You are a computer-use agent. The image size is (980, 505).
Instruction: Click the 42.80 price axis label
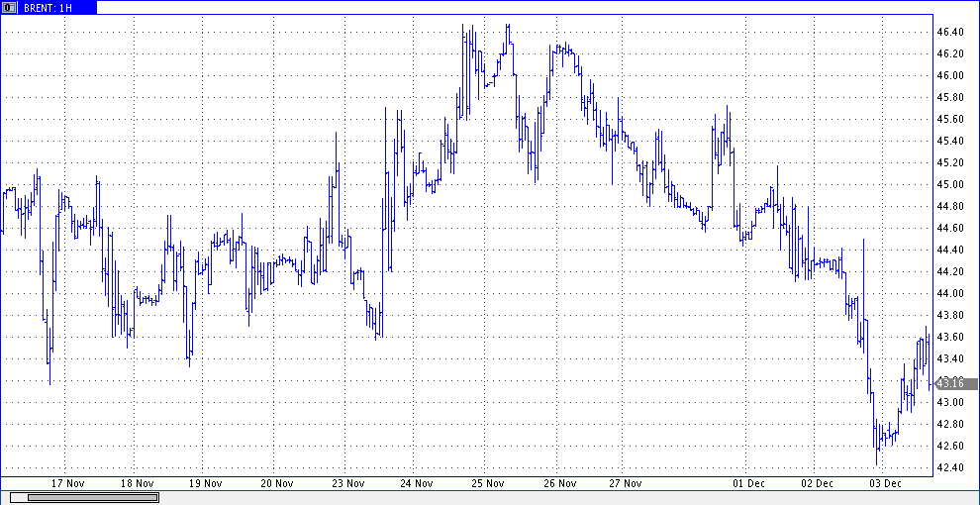coord(948,425)
